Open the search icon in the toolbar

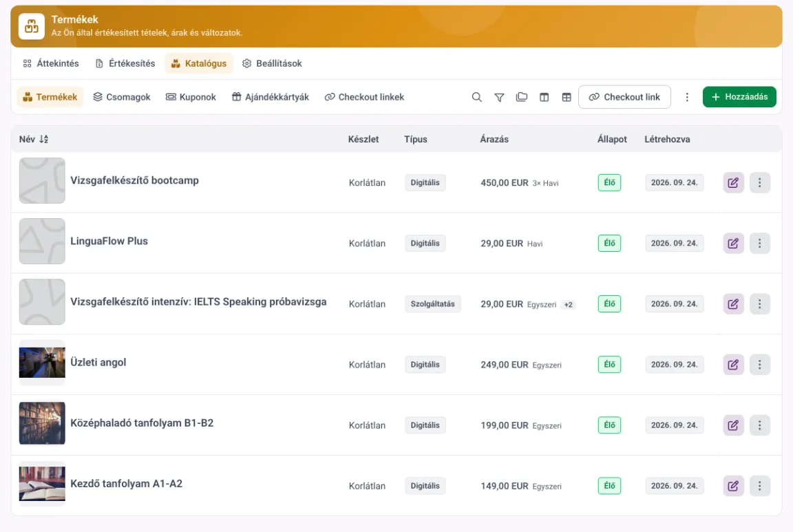click(x=476, y=97)
